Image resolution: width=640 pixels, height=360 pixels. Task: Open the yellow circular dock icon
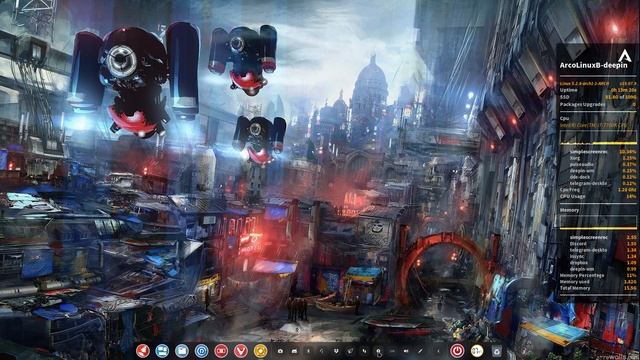260,351
